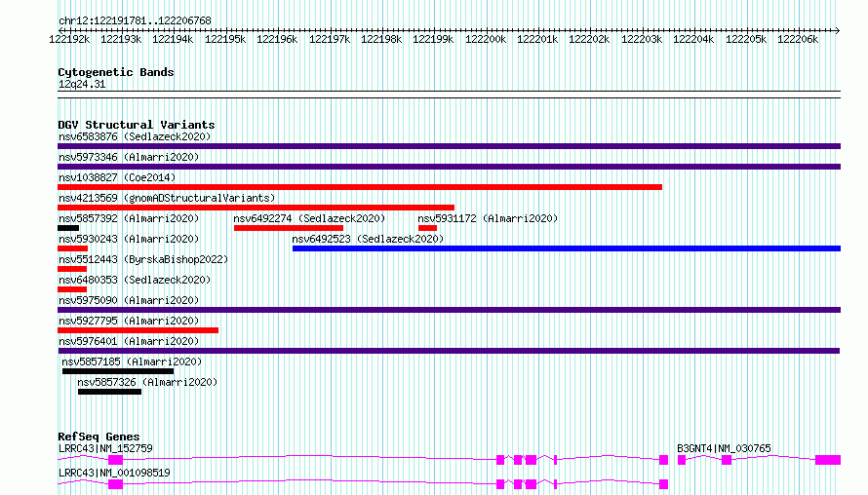Screen dimensions: 868x495
Task: Click the chr12:122191781..122206768 coordinate text
Action: click(x=135, y=20)
